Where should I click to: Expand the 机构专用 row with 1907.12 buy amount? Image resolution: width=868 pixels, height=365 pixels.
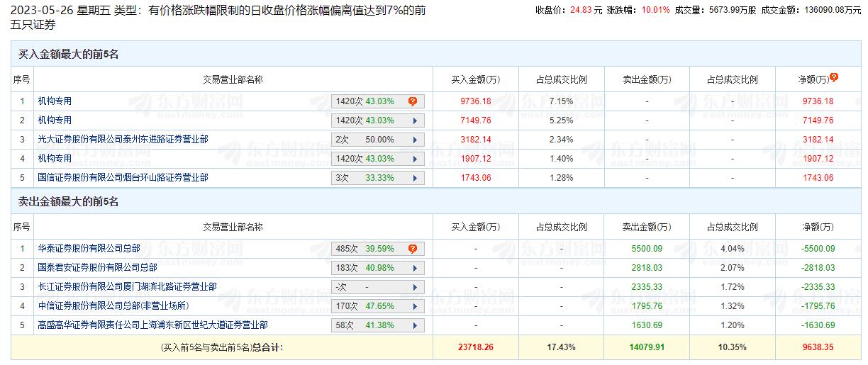(x=415, y=159)
